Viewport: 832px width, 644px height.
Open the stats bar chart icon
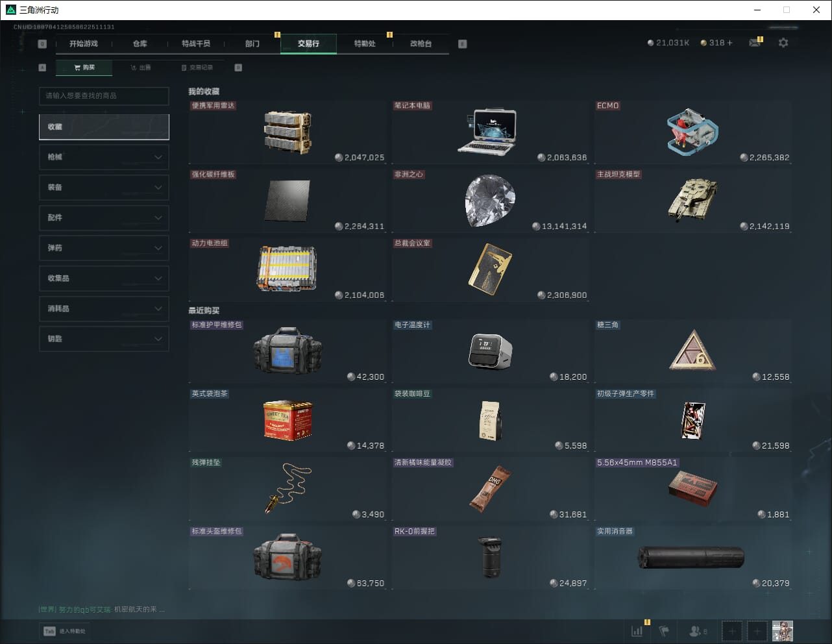click(637, 630)
